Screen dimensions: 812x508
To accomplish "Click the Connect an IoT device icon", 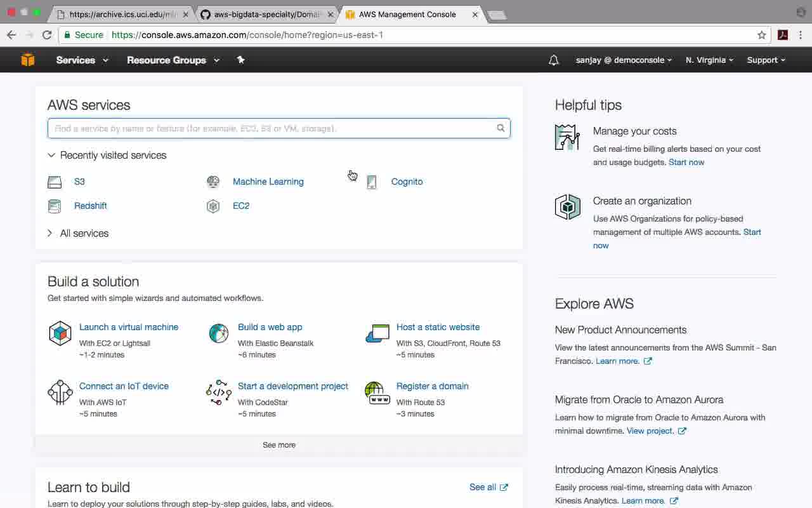I will click(60, 392).
